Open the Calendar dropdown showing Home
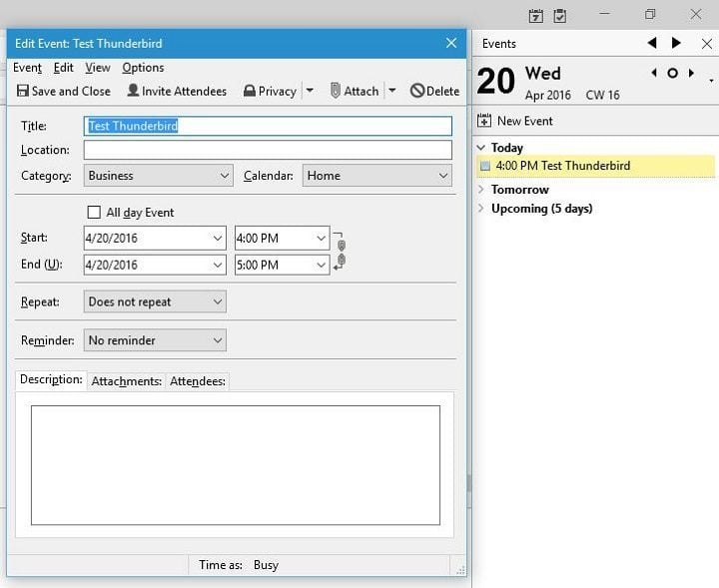Viewport: 719px width, 588px height. pyautogui.click(x=376, y=176)
